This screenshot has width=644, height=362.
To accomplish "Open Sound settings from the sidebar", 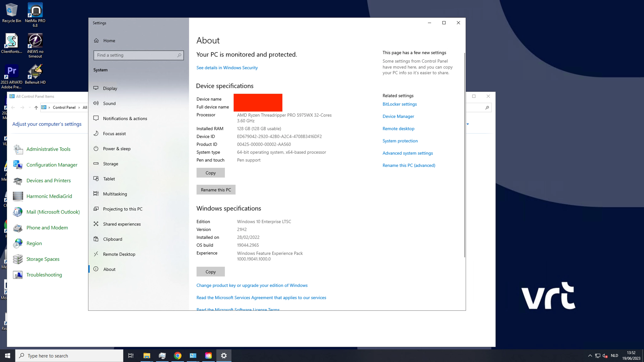I will 109,103.
